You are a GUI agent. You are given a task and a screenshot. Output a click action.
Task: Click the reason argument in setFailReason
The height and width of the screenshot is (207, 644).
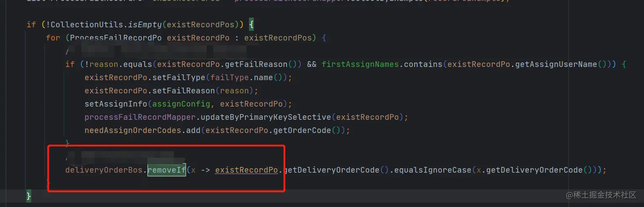tap(234, 91)
